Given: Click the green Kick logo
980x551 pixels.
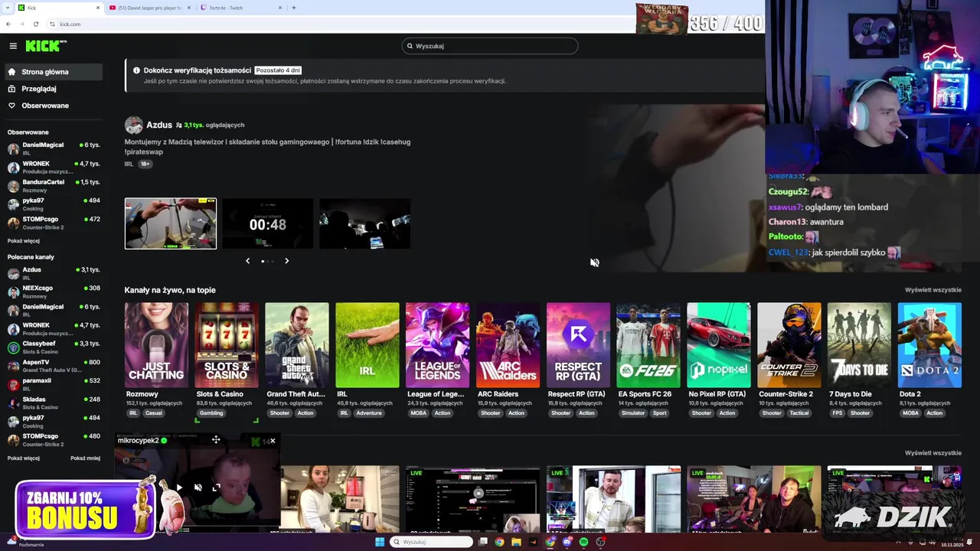Looking at the screenshot, I should tap(45, 46).
